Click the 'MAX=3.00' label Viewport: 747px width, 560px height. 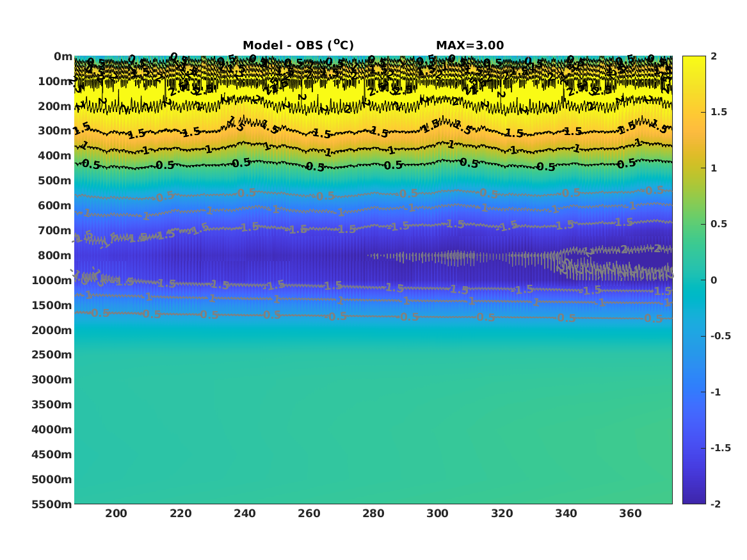[470, 45]
